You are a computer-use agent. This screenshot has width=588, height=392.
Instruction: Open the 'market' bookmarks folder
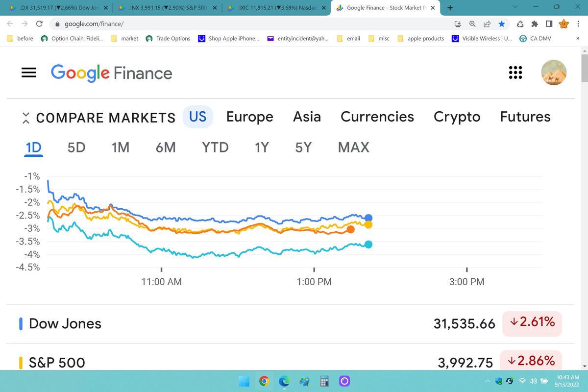click(x=125, y=38)
